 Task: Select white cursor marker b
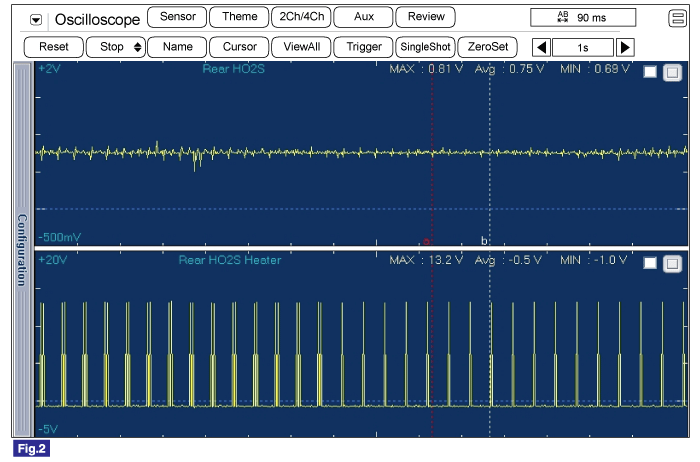point(485,241)
